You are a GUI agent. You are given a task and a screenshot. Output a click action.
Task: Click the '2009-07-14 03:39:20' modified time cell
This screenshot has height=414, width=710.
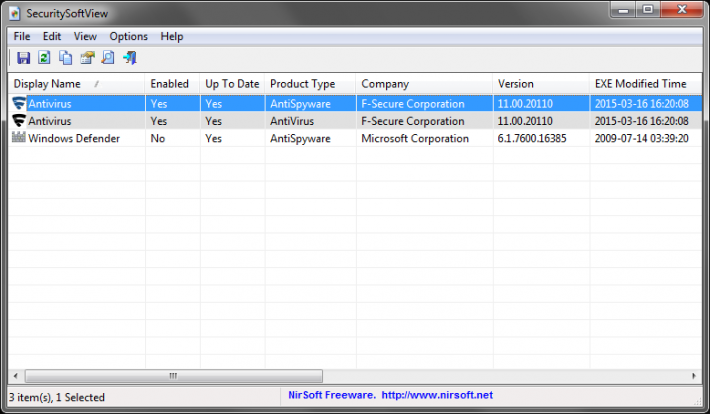tap(641, 138)
